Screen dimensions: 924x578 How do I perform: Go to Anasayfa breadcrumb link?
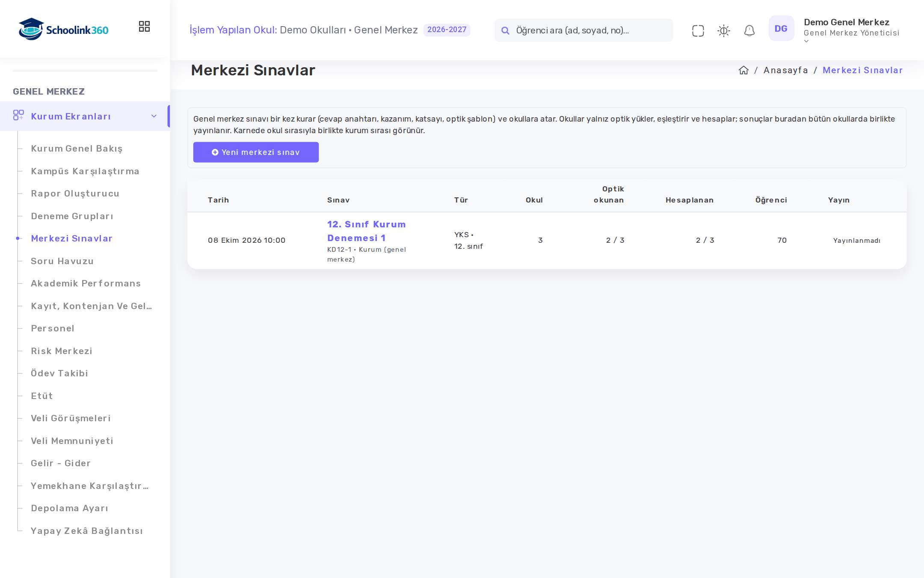(785, 70)
